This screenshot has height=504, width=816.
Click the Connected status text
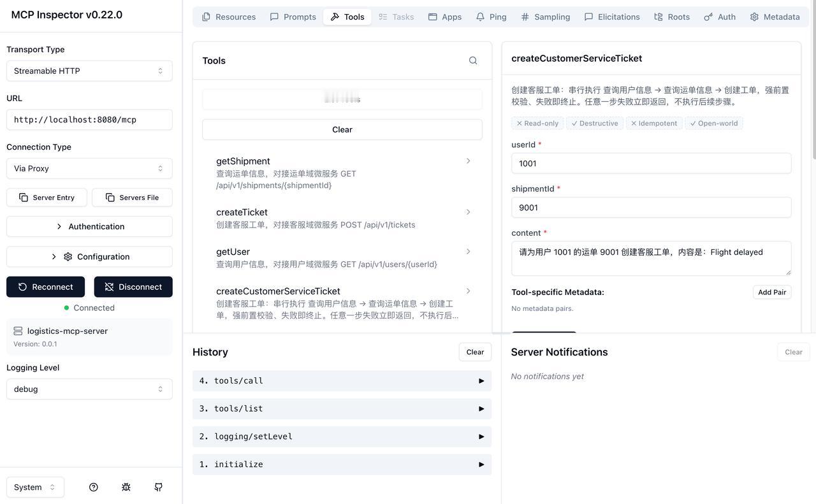94,308
